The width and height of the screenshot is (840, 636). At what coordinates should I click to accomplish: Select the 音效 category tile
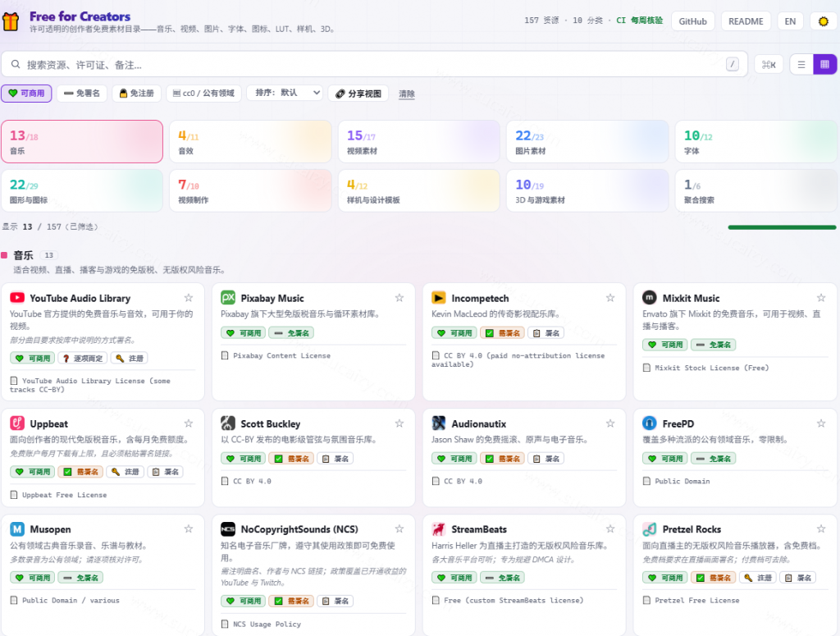tap(251, 141)
